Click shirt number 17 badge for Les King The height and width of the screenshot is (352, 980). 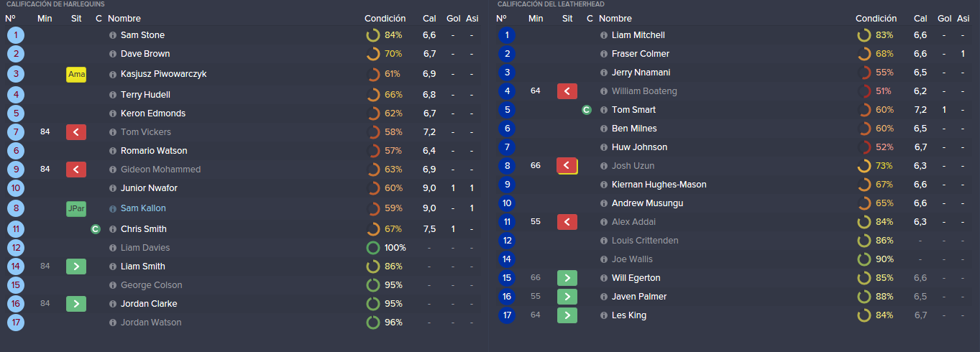coord(507,315)
